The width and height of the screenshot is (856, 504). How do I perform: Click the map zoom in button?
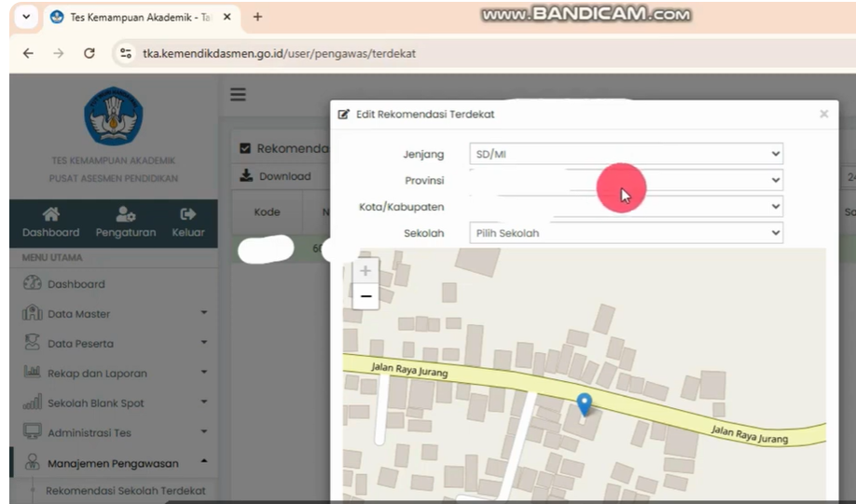click(366, 271)
